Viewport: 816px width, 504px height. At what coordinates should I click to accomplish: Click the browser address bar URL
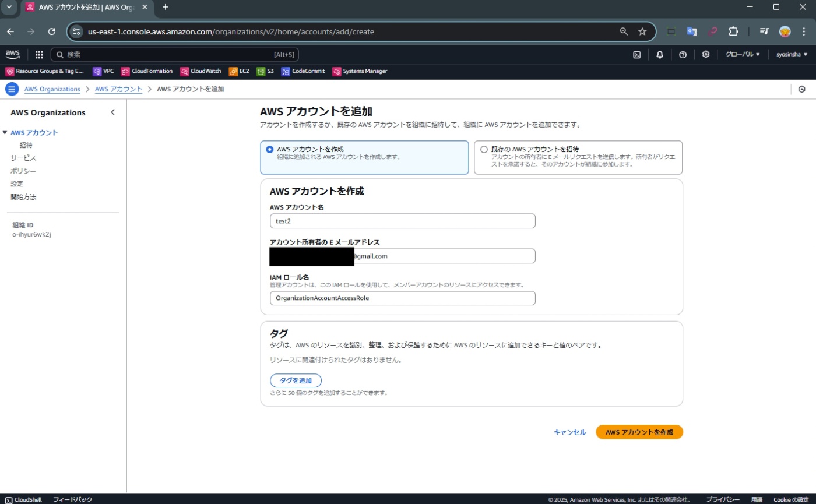coord(231,31)
